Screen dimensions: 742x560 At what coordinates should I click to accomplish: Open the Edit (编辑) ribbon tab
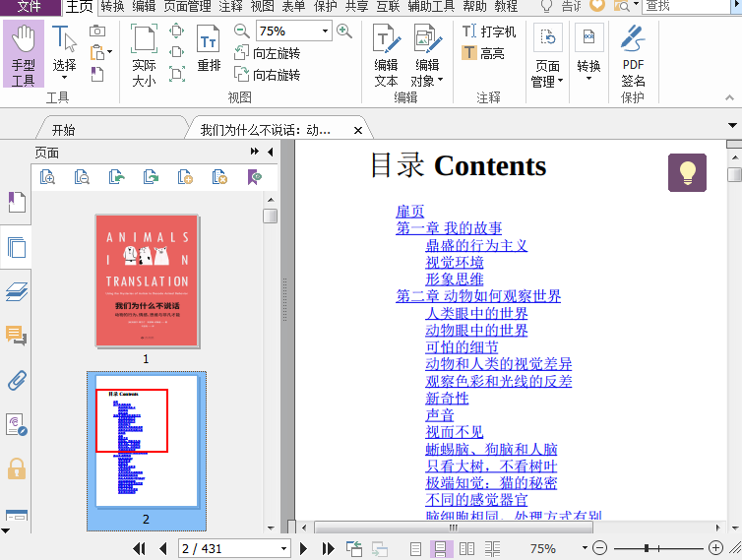click(x=144, y=6)
